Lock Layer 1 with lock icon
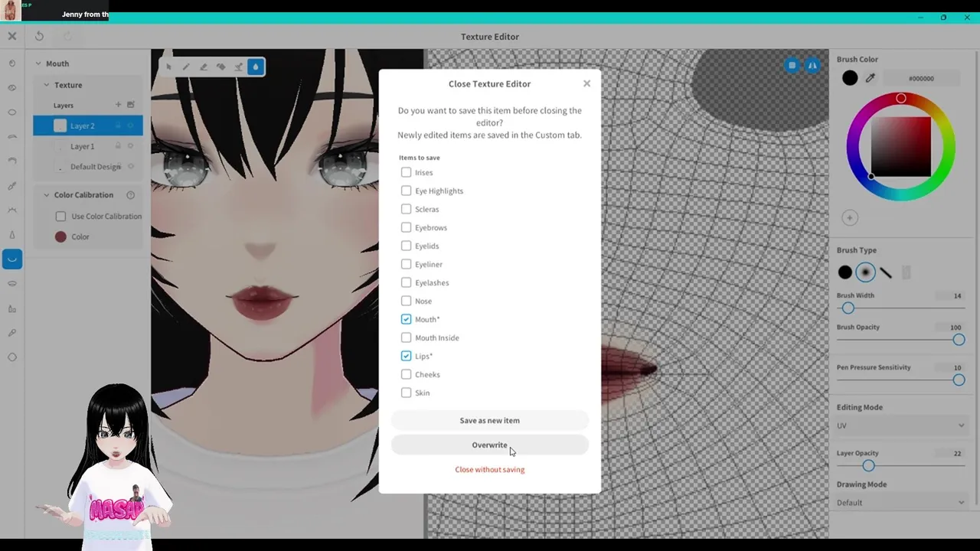 (118, 146)
